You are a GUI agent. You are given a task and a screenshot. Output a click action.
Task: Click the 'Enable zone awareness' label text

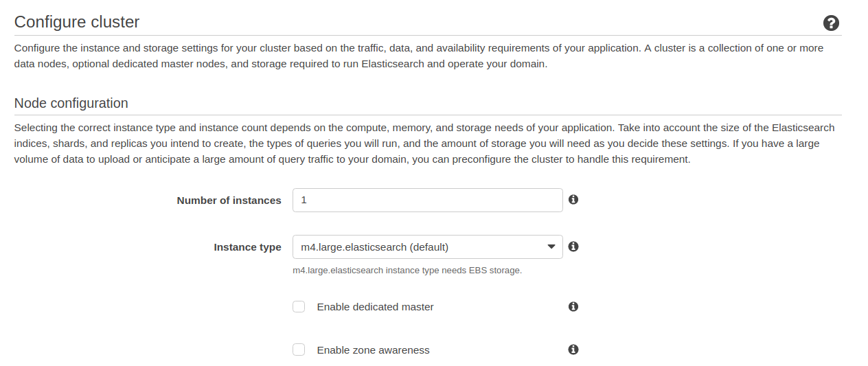pyautogui.click(x=373, y=350)
